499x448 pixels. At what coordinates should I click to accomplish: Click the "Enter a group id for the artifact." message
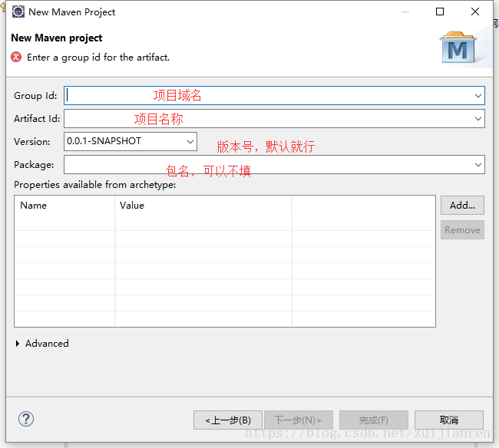(98, 58)
